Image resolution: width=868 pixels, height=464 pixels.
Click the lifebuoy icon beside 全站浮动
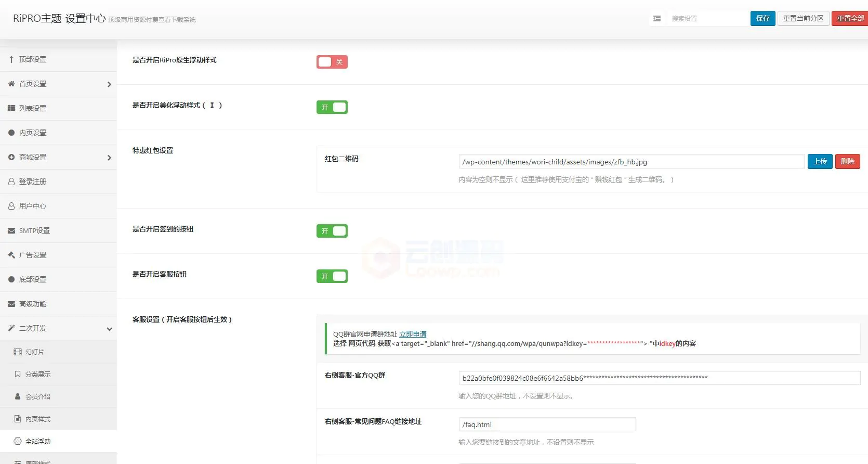click(x=18, y=441)
